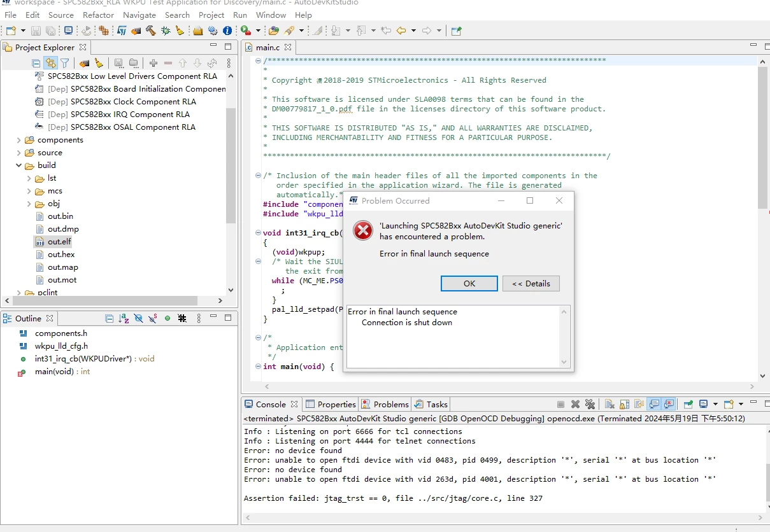Toggle Hide Fields in Outline
Image resolution: width=770 pixels, height=532 pixels.
[x=139, y=318]
